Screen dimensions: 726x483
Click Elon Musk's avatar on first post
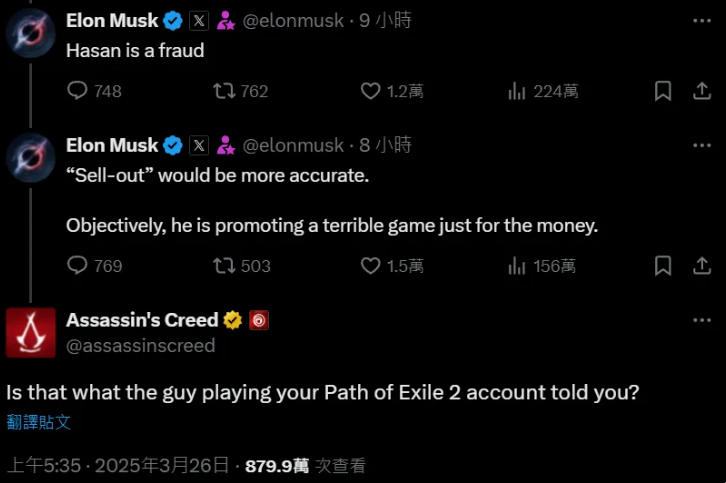(31, 33)
